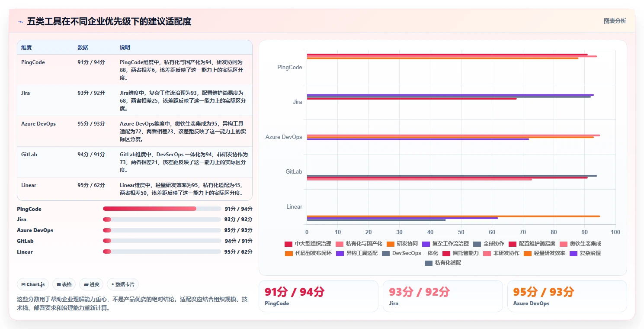Click the trend icon beside the page title
Viewport: 644px width, 329px height.
coord(21,22)
